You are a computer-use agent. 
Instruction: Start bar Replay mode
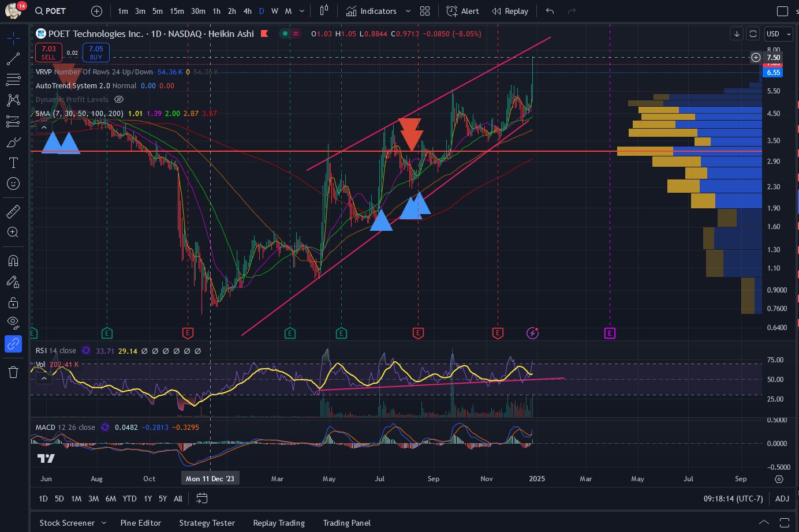point(510,11)
